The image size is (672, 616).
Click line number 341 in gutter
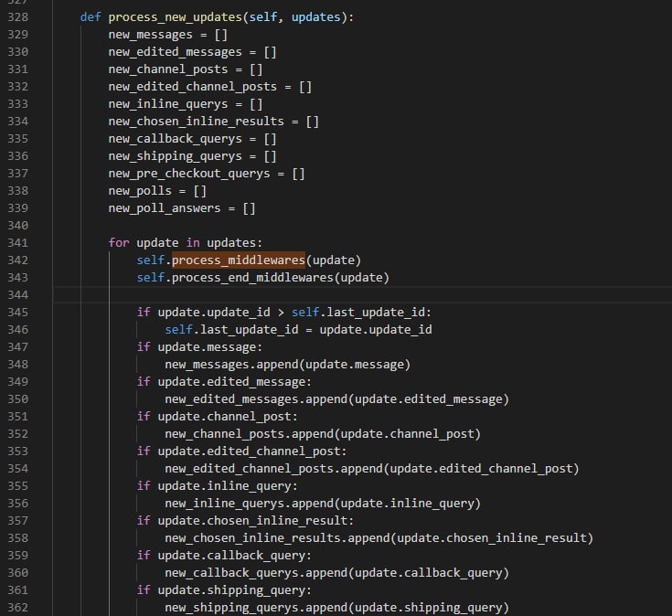pos(18,243)
